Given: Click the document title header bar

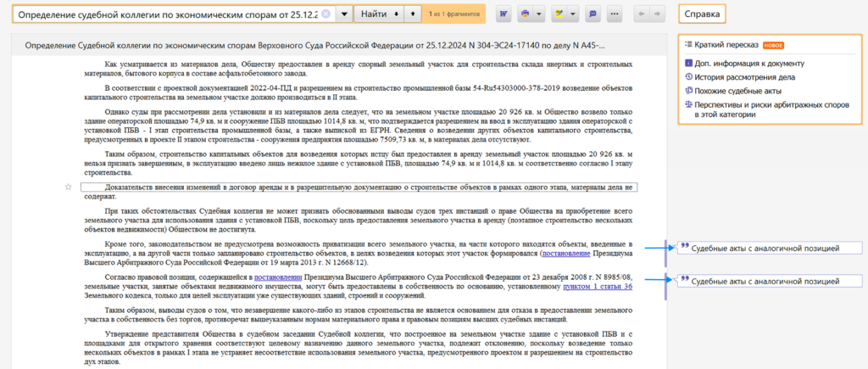Looking at the screenshot, I should 339,45.
